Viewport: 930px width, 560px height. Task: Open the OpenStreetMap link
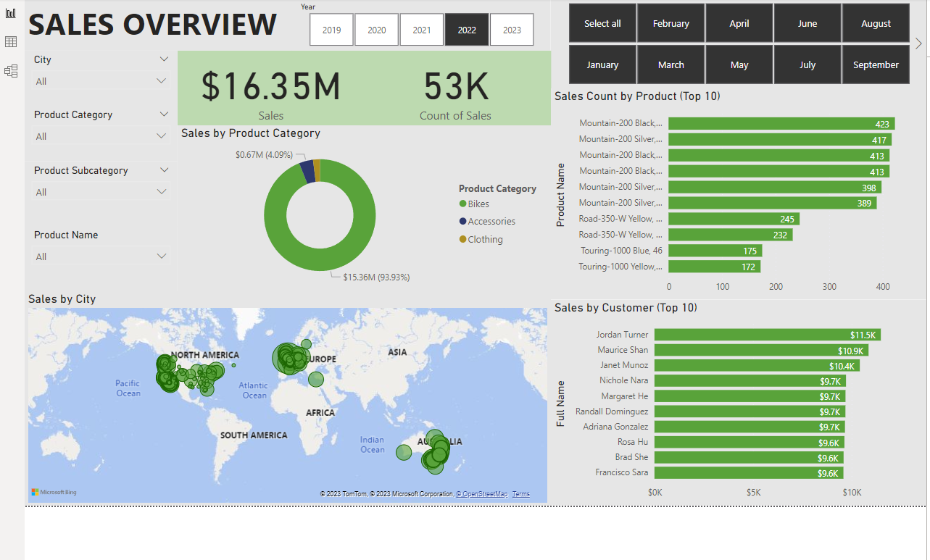tap(481, 494)
